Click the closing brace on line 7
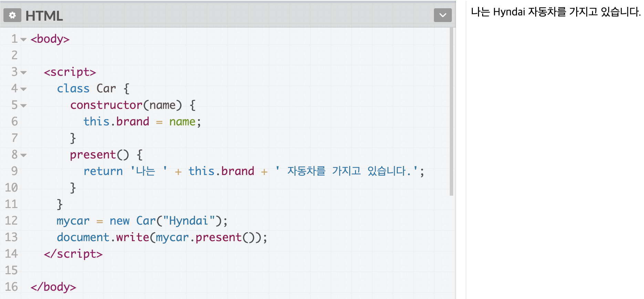 point(73,138)
